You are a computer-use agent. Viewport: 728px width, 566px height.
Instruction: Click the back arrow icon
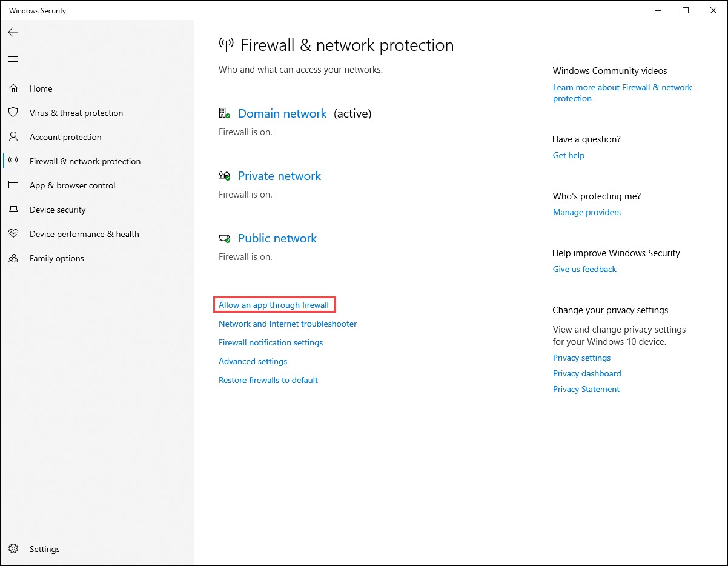point(13,32)
